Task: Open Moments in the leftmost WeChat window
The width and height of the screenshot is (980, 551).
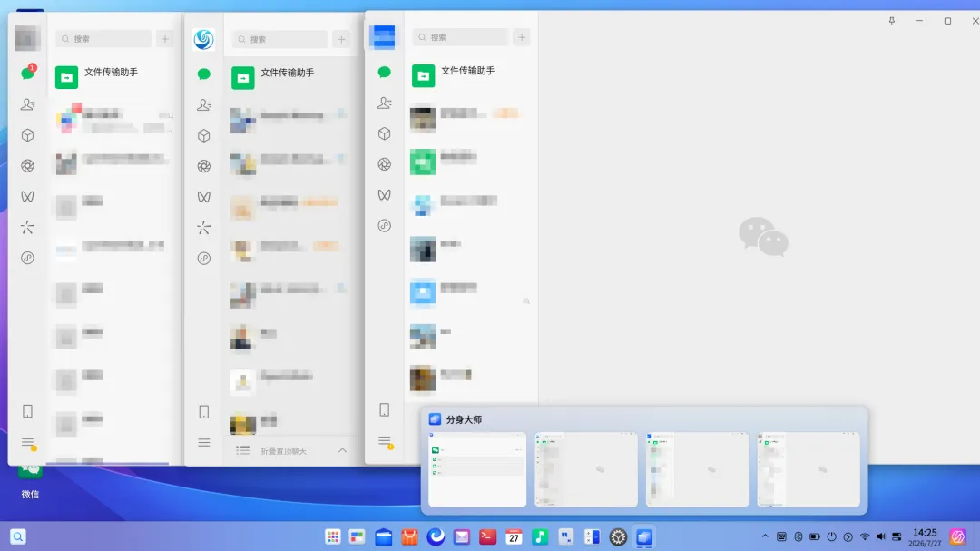Action: pyautogui.click(x=27, y=166)
